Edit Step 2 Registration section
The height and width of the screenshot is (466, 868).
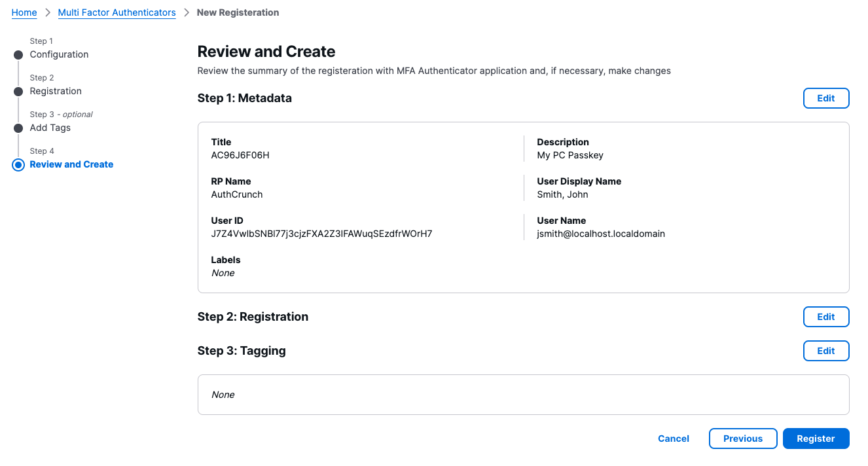pyautogui.click(x=825, y=317)
